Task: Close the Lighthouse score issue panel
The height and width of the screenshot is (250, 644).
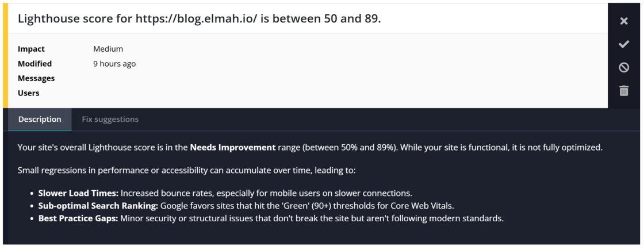Action: (x=623, y=21)
